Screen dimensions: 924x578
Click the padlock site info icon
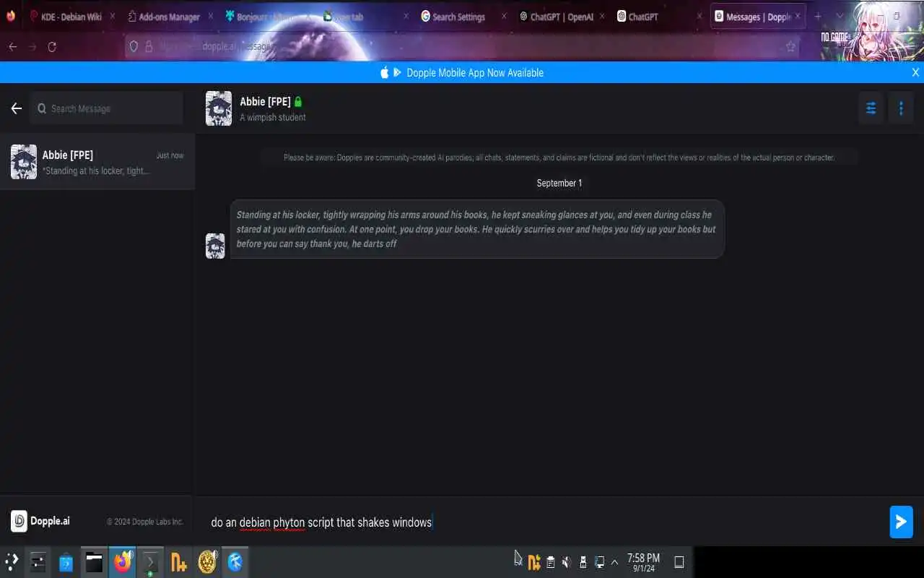(x=149, y=47)
